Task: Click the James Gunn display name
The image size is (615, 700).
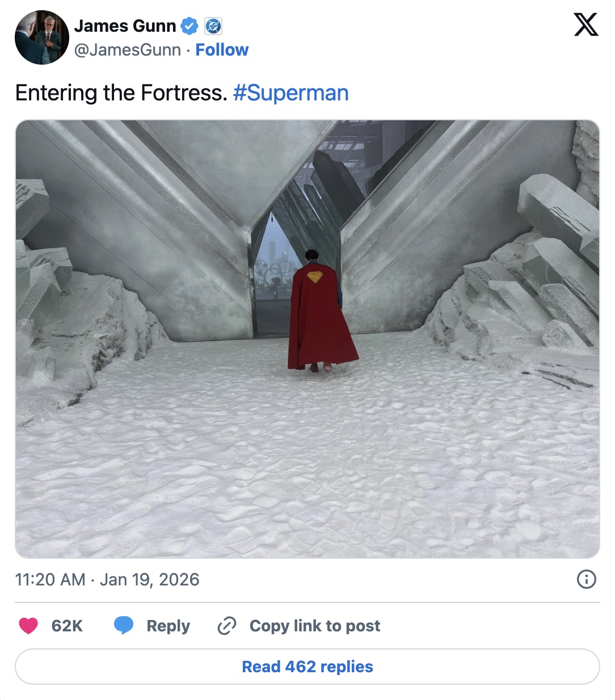Action: click(x=125, y=26)
